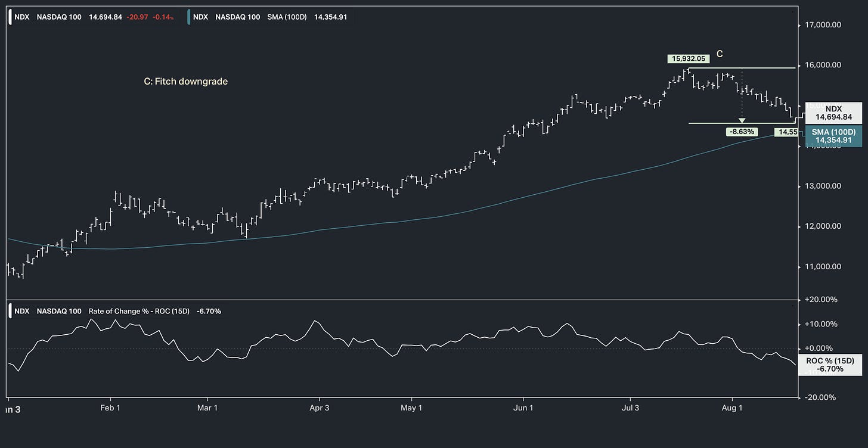Click the NDX SMA (100D) legend entry

pyautogui.click(x=270, y=17)
